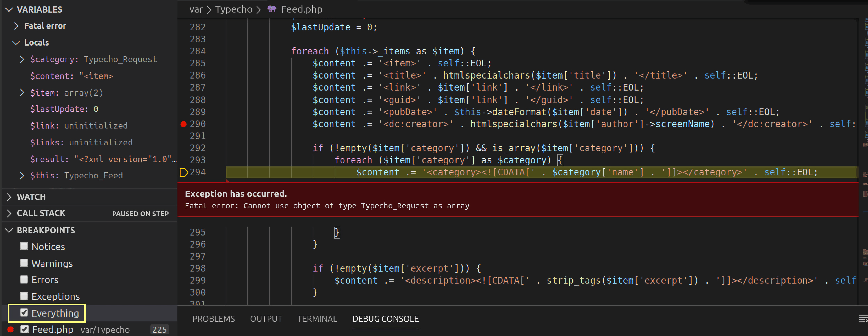Click line number 292 in the gutter
This screenshot has width=868, height=336.
[197, 148]
